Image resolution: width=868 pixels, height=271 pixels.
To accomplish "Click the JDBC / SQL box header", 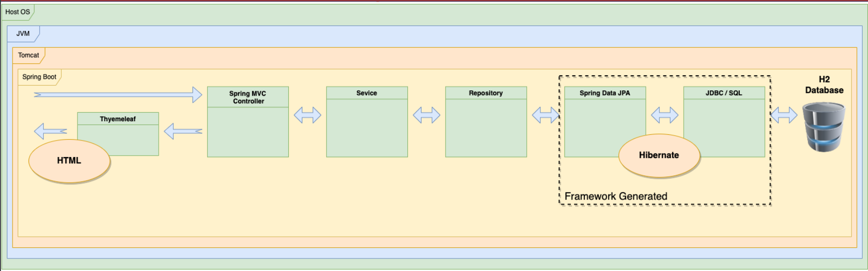I will coord(724,93).
